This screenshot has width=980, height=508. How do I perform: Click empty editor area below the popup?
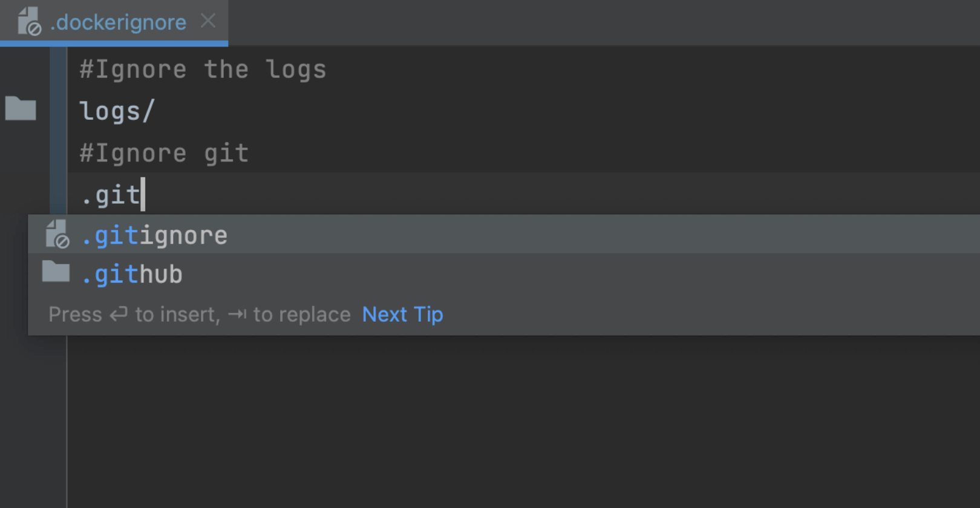point(484,423)
